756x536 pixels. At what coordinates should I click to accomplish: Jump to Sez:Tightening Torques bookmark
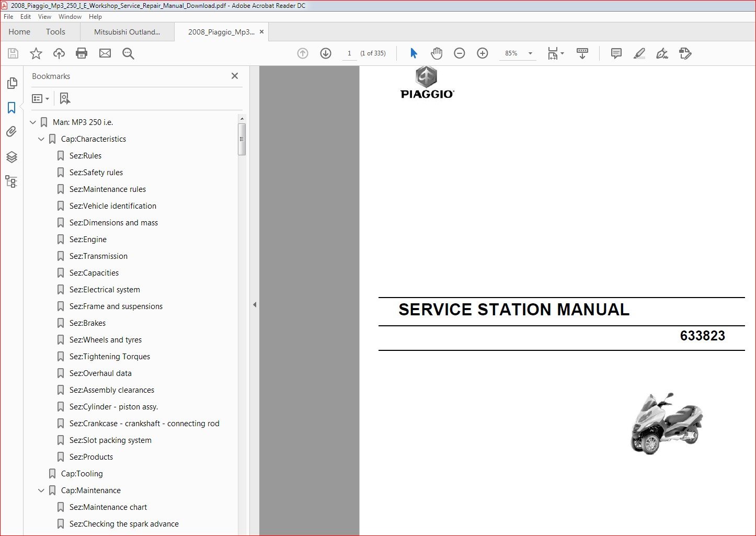(x=110, y=357)
